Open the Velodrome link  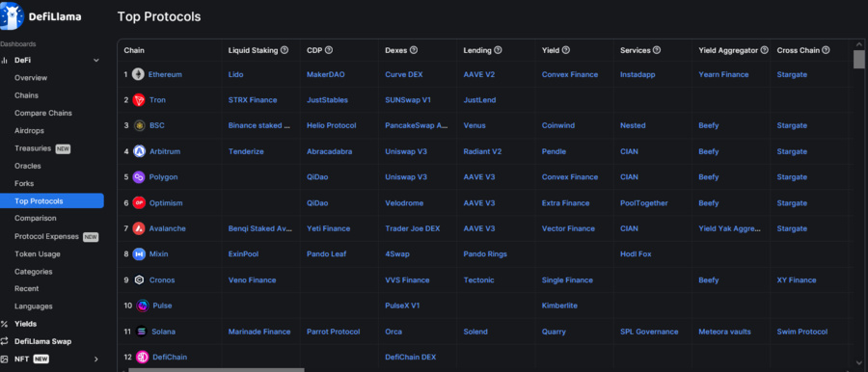click(404, 203)
